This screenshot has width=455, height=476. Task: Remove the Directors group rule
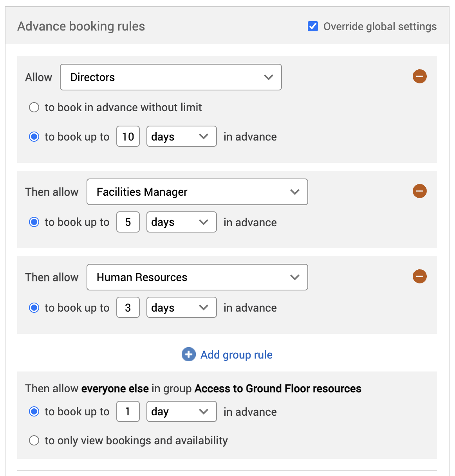419,76
